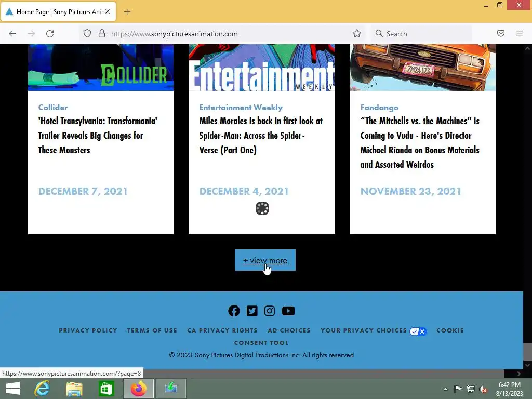Image resolution: width=532 pixels, height=399 pixels.
Task: Click the Fandango source label
Action: click(x=379, y=107)
